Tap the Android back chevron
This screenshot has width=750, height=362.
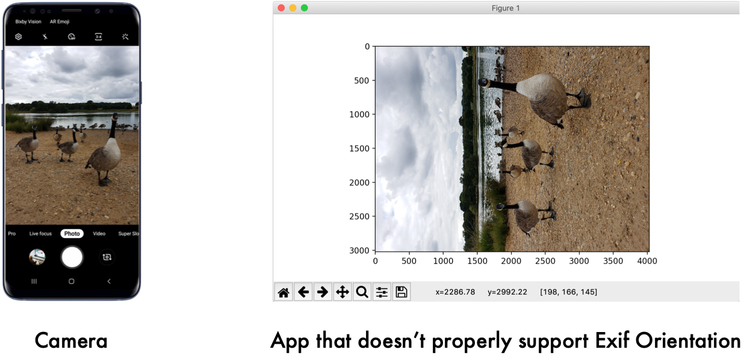109,281
